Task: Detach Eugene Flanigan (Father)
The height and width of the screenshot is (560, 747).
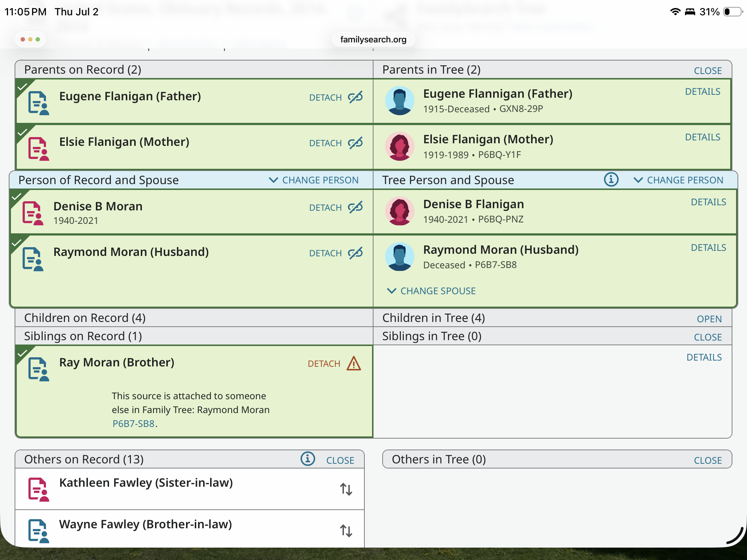Action: [x=325, y=98]
